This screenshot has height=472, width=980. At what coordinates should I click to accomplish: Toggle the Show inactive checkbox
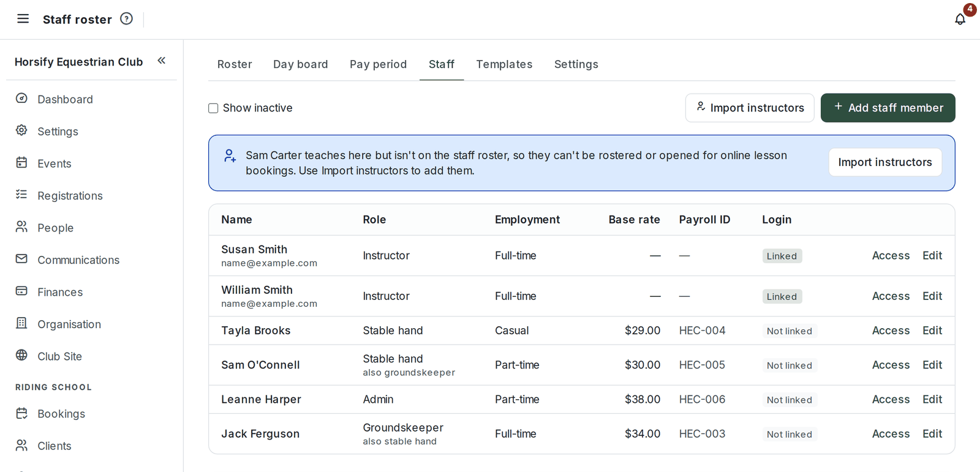click(213, 108)
